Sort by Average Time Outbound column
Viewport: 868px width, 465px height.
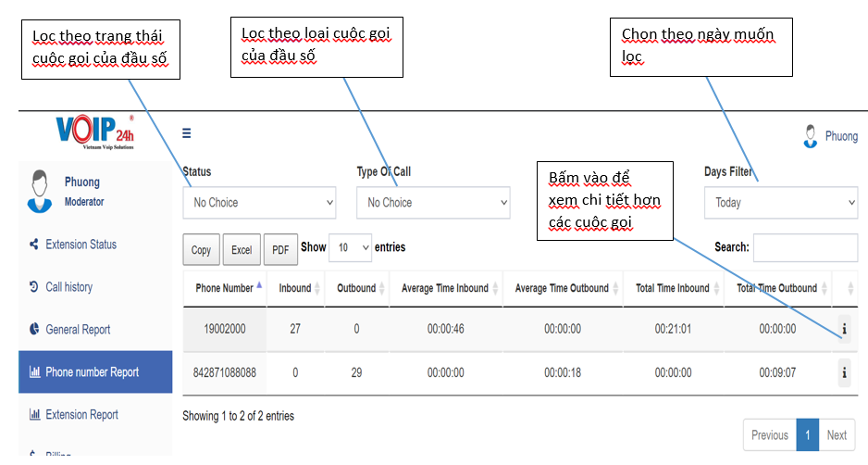coord(563,288)
